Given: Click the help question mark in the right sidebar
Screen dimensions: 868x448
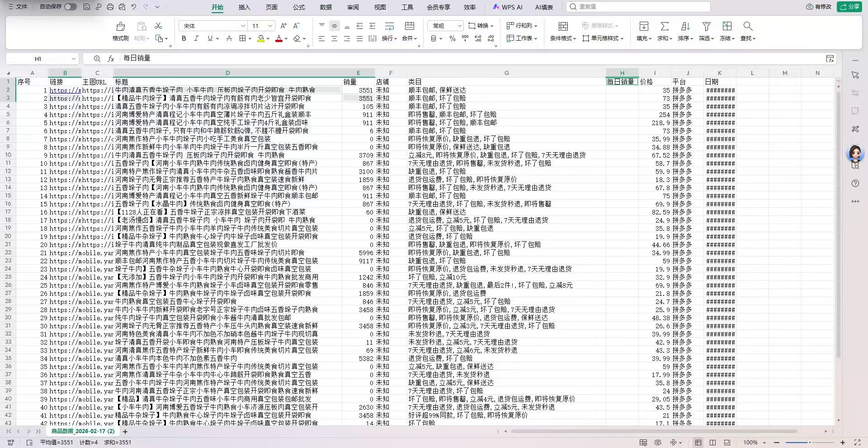Looking at the screenshot, I should click(855, 183).
